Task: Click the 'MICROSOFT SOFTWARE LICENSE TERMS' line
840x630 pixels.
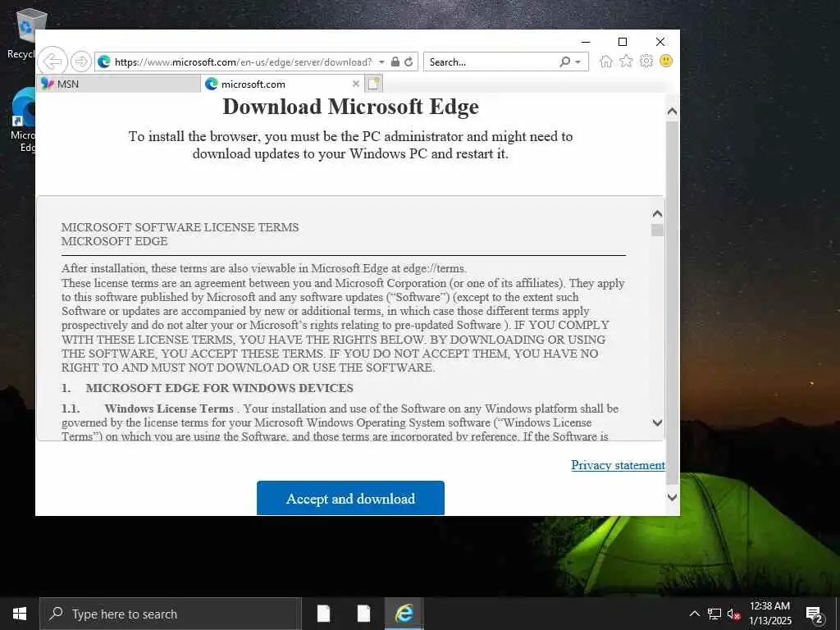Action: pos(180,227)
